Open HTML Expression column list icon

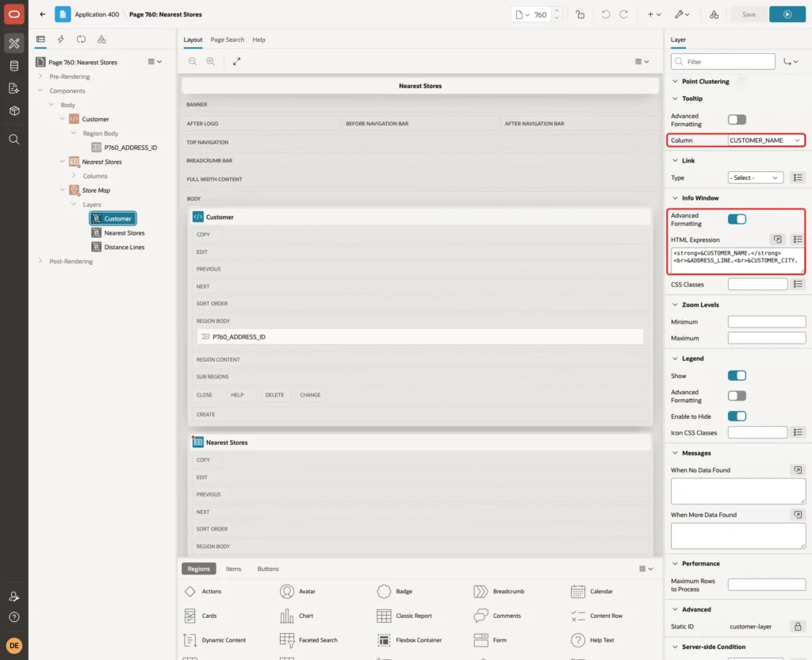pos(798,240)
